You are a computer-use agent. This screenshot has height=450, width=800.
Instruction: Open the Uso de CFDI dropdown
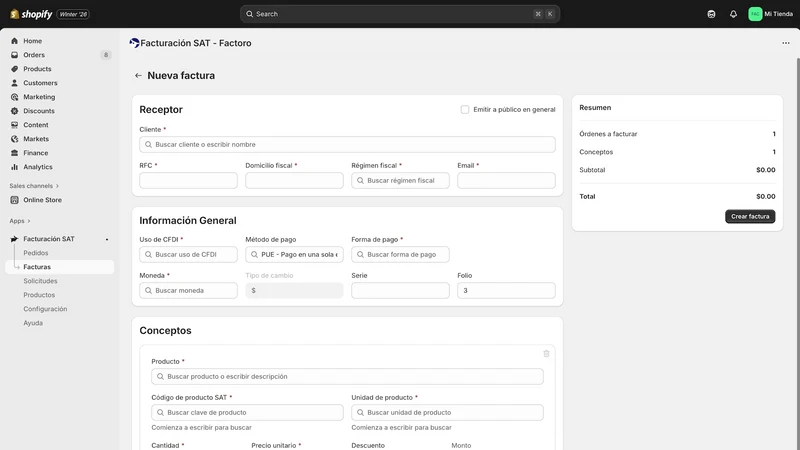tap(188, 255)
